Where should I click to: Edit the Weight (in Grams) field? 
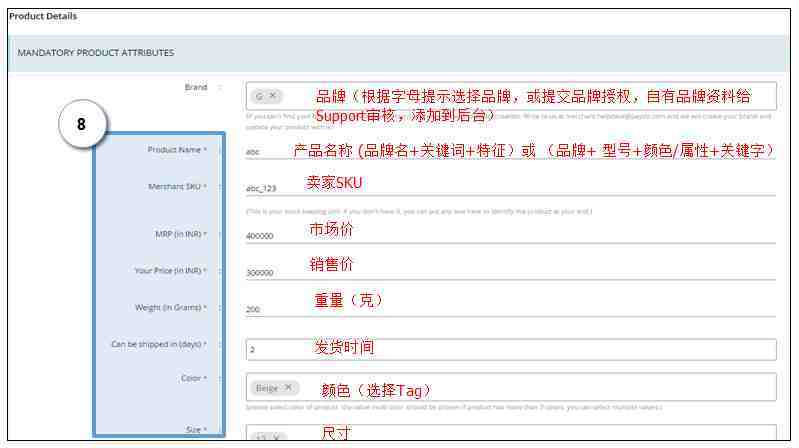pyautogui.click(x=511, y=309)
